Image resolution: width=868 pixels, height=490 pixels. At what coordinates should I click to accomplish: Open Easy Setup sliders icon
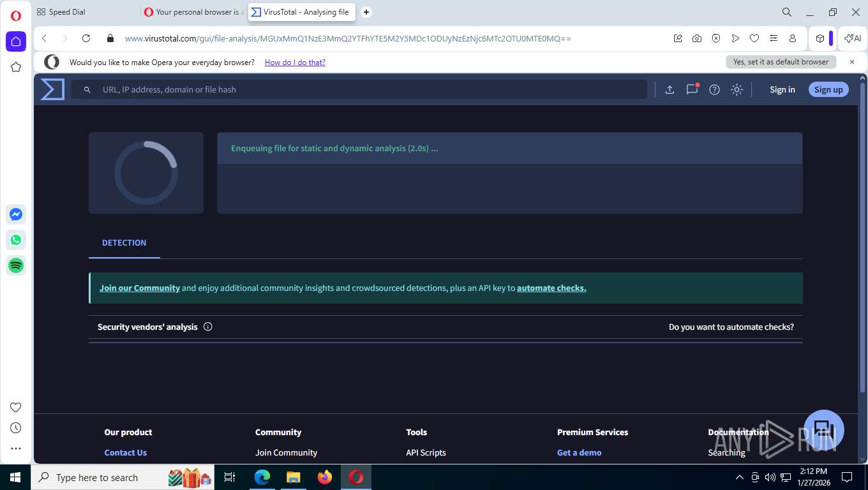point(774,38)
